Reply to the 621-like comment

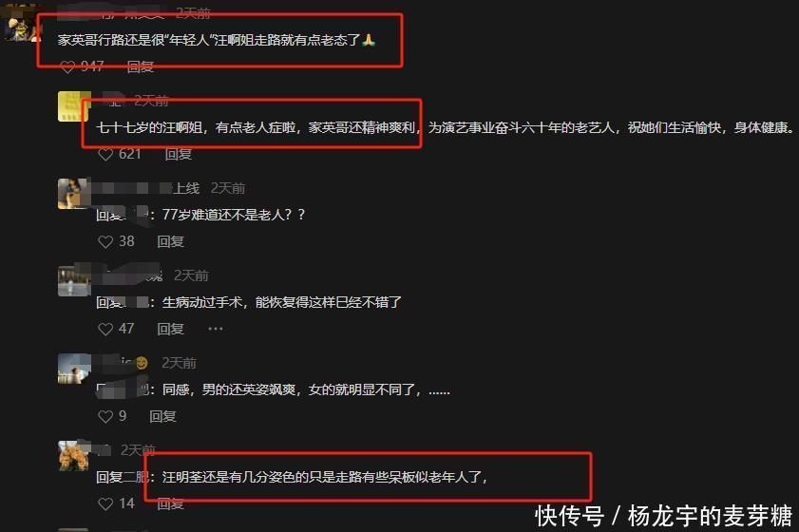(179, 154)
